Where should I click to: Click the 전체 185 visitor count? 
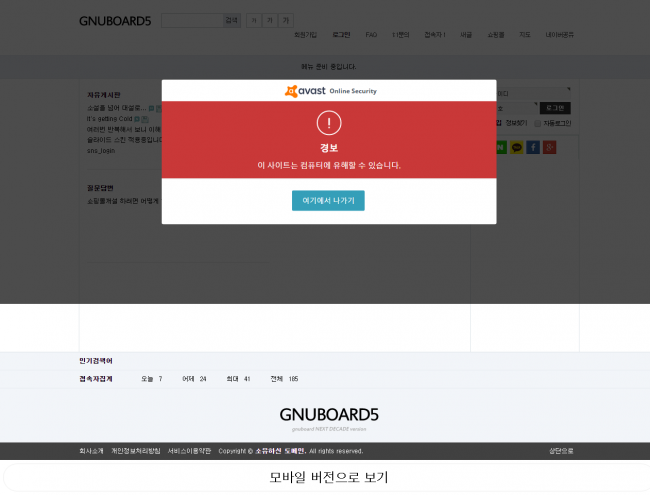[284, 379]
